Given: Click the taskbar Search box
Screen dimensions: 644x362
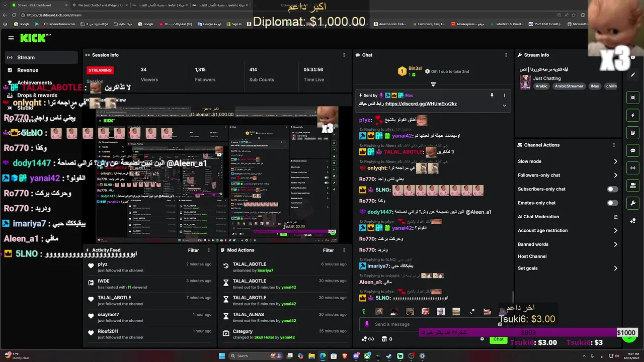Looking at the screenshot, I should (x=257, y=356).
